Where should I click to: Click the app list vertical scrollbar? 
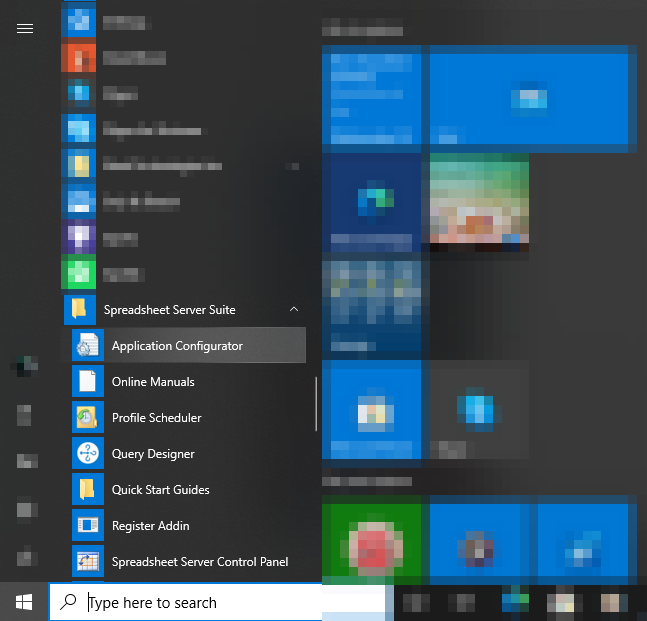316,402
